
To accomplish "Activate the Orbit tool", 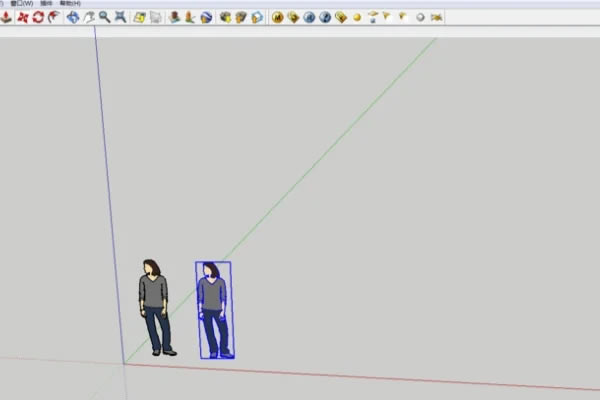I will pyautogui.click(x=73, y=17).
